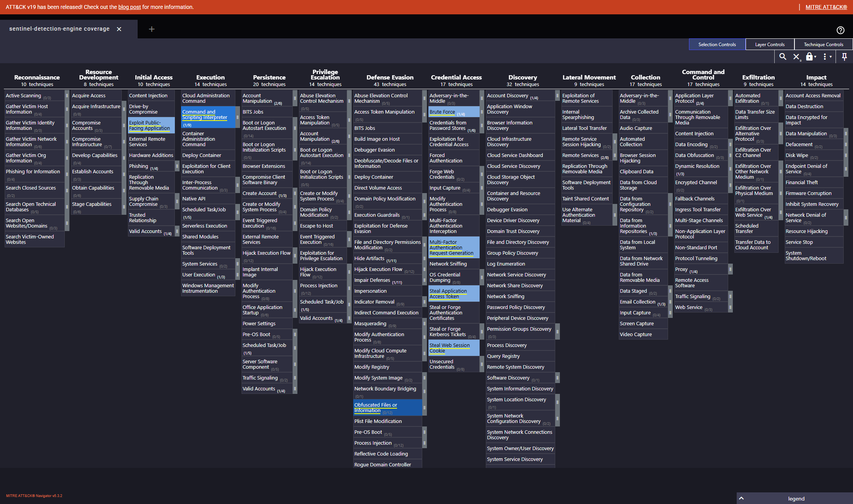Viewport: 853px width, 504px height.
Task: Click MITRE ATT&CK Navigator v5.3.2 footer link
Action: pyautogui.click(x=34, y=496)
